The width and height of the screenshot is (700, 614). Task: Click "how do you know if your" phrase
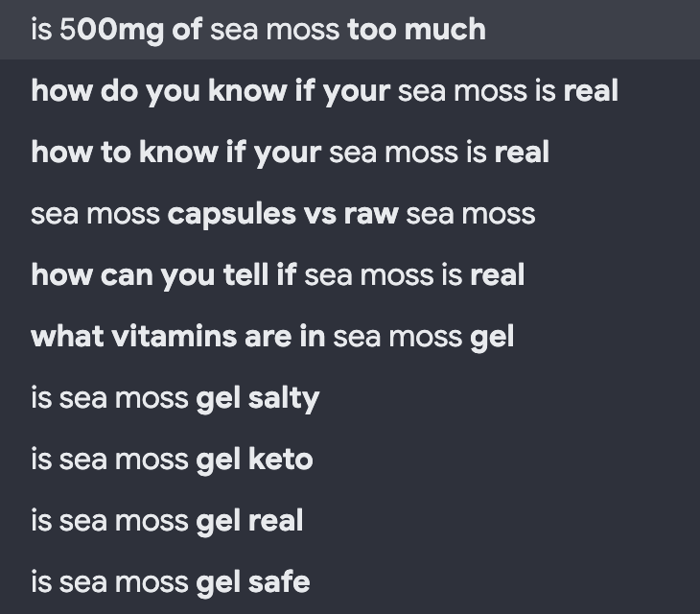(211, 92)
